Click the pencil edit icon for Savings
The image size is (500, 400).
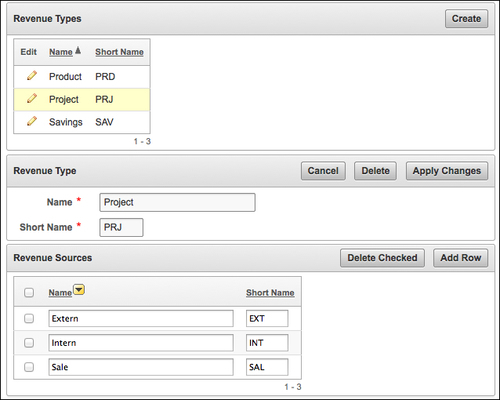tap(32, 121)
